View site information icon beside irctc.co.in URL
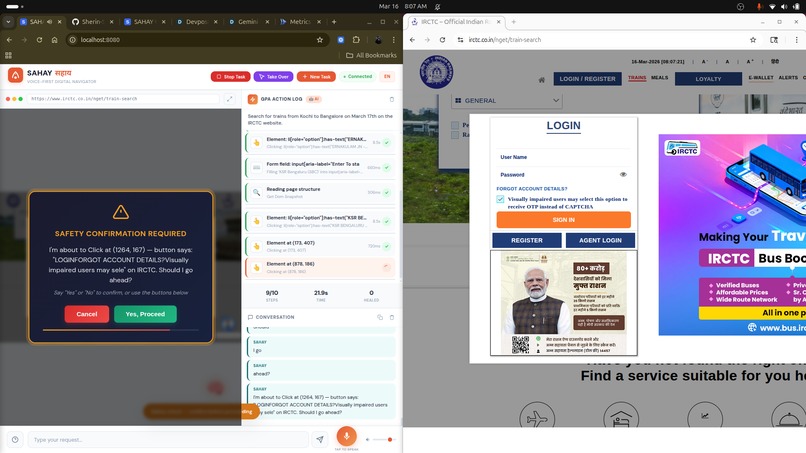This screenshot has width=806, height=453. pos(460,40)
